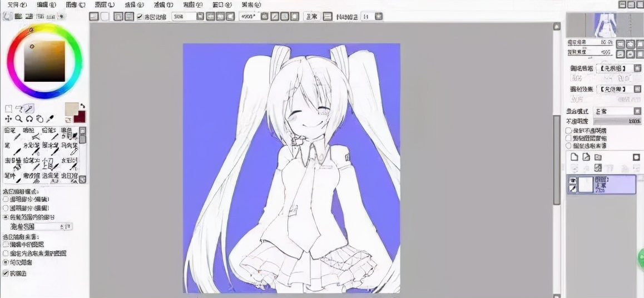This screenshot has width=644, height=298.
Task: Click the canvas vertical scrollbar
Action: tap(557, 160)
